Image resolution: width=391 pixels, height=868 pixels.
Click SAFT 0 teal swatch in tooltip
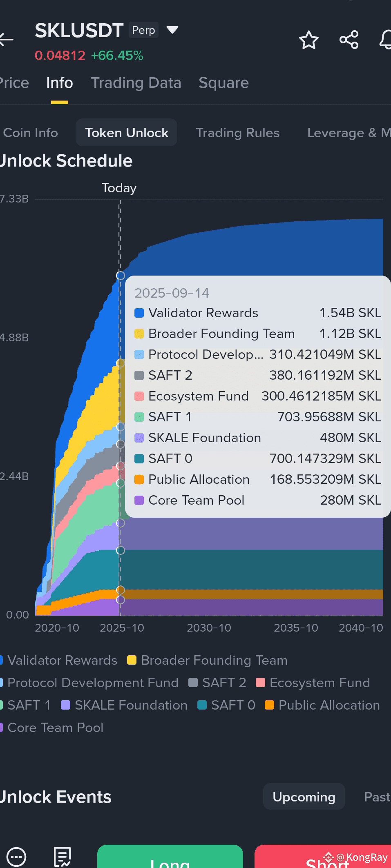(139, 459)
